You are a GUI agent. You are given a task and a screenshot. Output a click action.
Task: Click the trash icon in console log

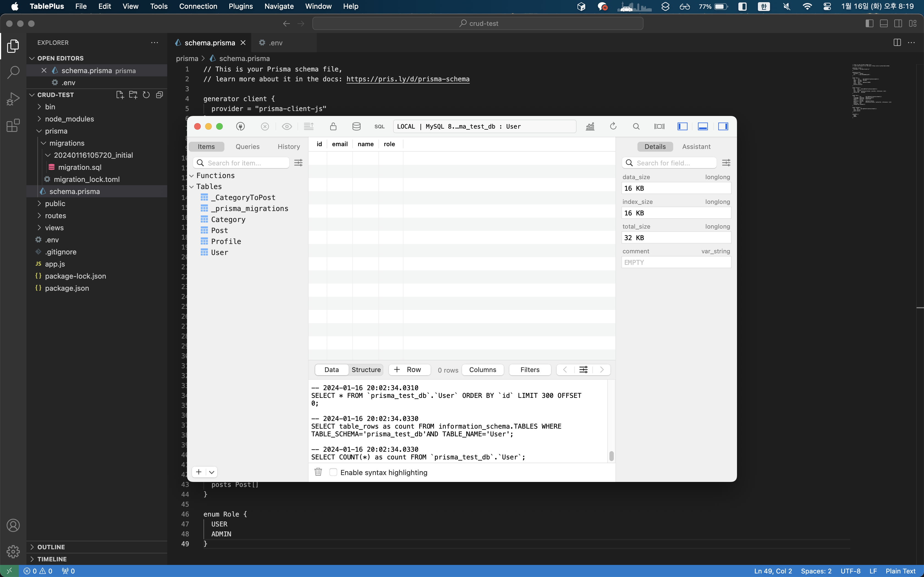pyautogui.click(x=318, y=472)
